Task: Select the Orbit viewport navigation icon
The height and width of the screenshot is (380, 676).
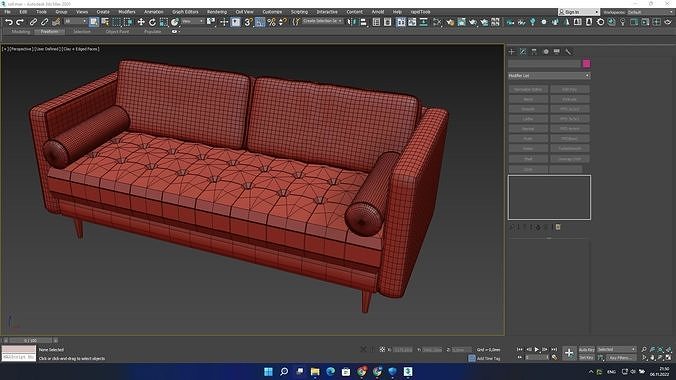Action: (x=660, y=358)
